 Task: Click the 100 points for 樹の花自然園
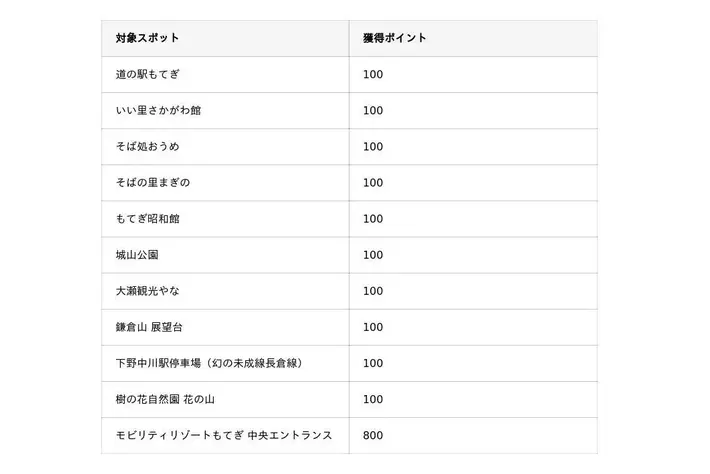click(373, 399)
